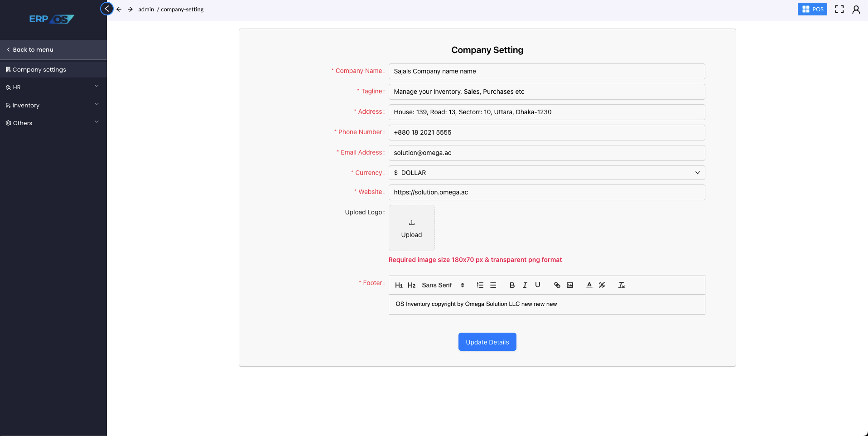Click the Company Name input field
The width and height of the screenshot is (868, 436).
pyautogui.click(x=546, y=71)
